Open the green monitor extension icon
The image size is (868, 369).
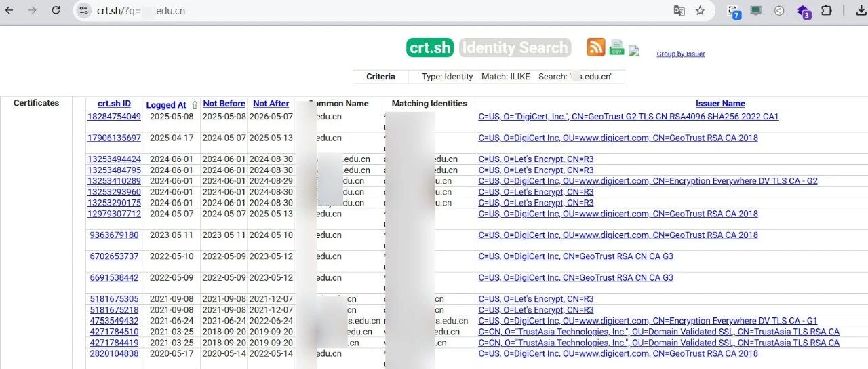pos(756,11)
